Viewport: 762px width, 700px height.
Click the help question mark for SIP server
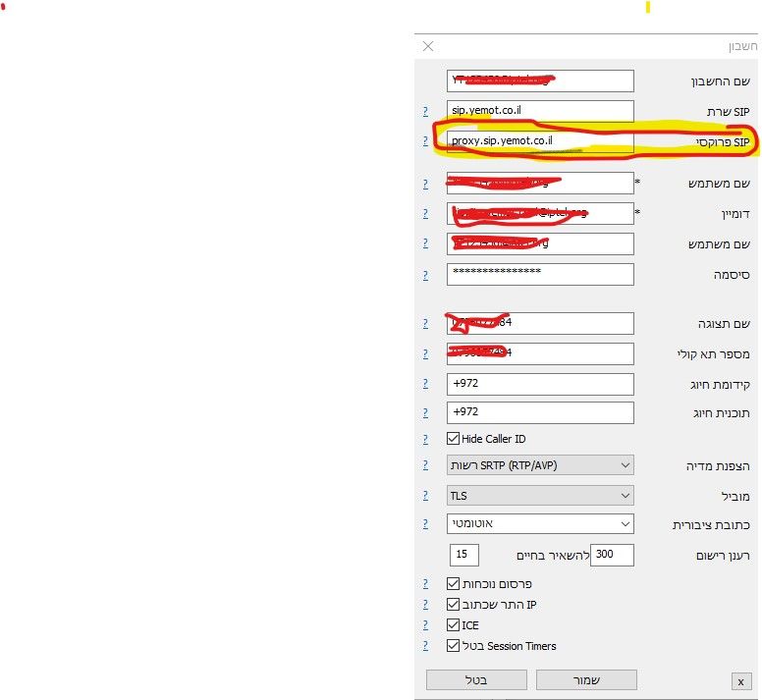(x=425, y=112)
